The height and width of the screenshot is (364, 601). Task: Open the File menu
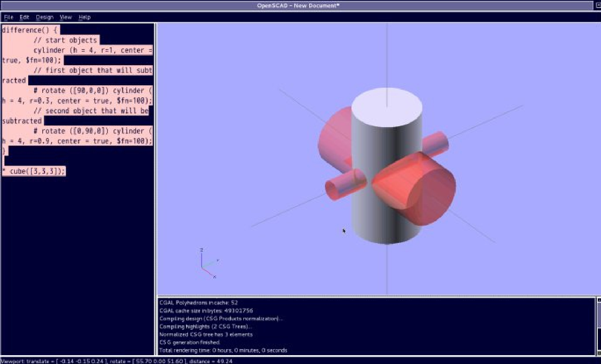(x=8, y=17)
